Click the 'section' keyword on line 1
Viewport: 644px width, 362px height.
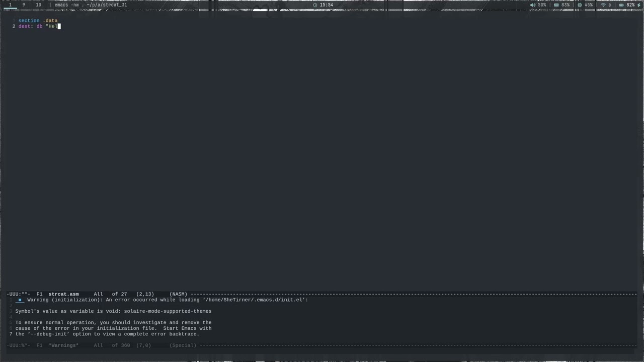pyautogui.click(x=29, y=21)
